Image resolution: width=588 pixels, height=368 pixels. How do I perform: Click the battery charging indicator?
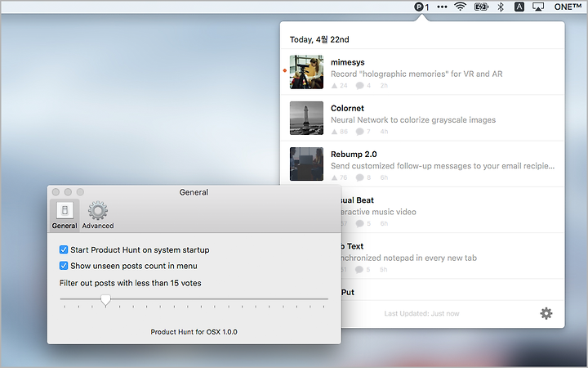(482, 7)
